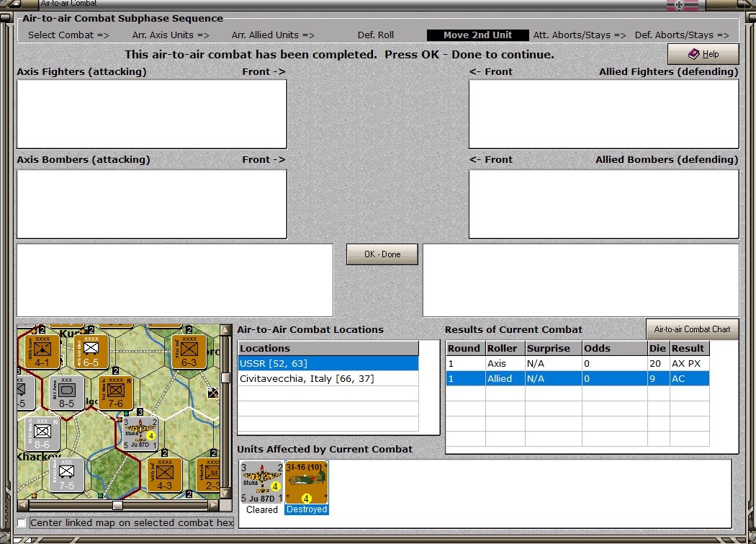
Task: Select the Civitavecchia, Italy combat location
Action: [328, 379]
